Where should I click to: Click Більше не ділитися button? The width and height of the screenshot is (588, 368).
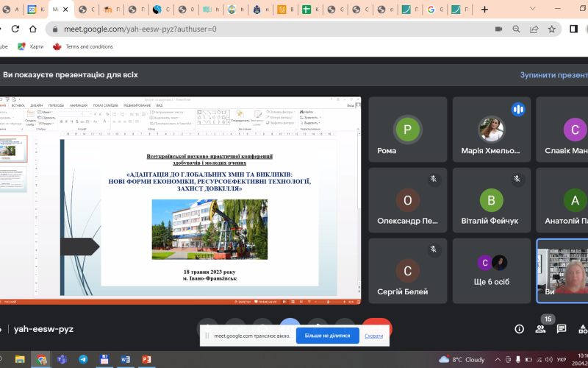tap(327, 336)
